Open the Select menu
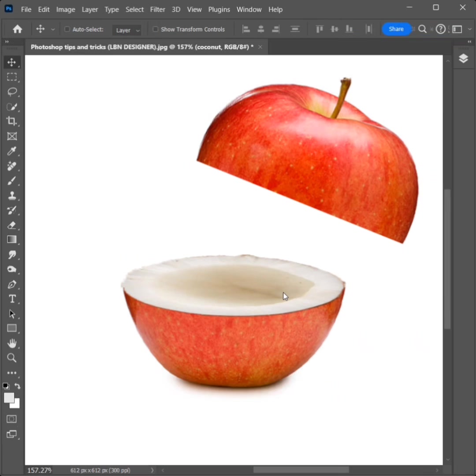The image size is (476, 476). 134,9
